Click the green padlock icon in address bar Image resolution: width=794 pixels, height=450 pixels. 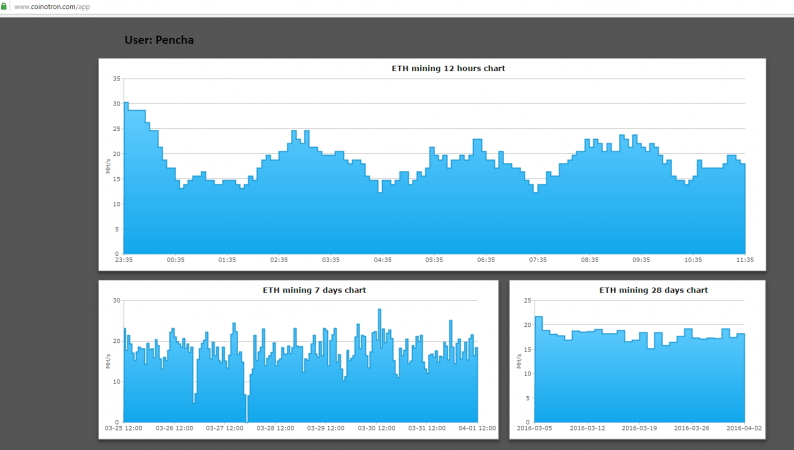click(x=4, y=7)
